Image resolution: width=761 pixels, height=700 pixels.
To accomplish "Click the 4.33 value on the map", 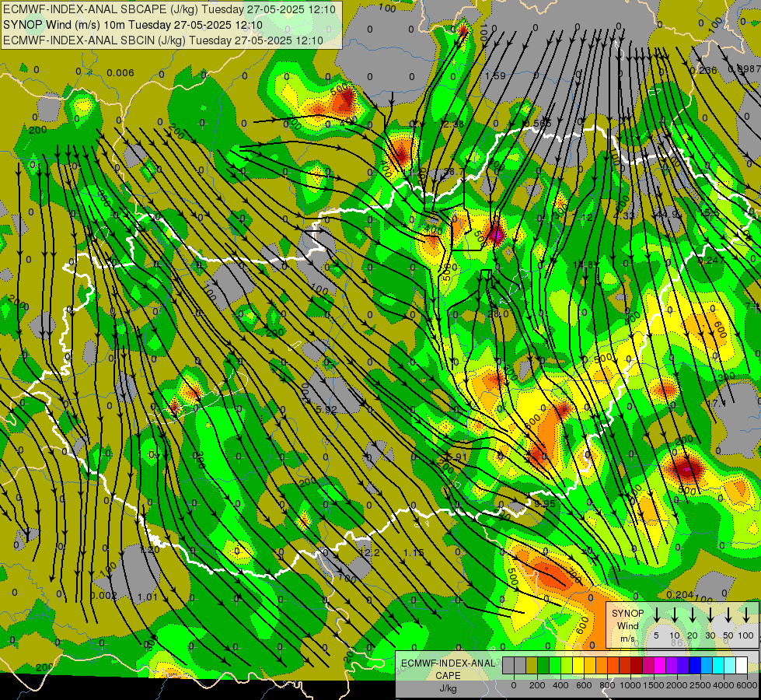I will [623, 215].
